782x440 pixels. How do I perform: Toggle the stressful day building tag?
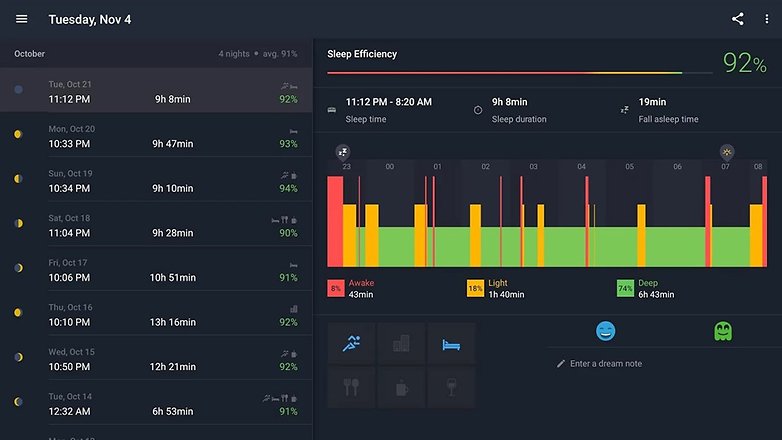[x=401, y=343]
